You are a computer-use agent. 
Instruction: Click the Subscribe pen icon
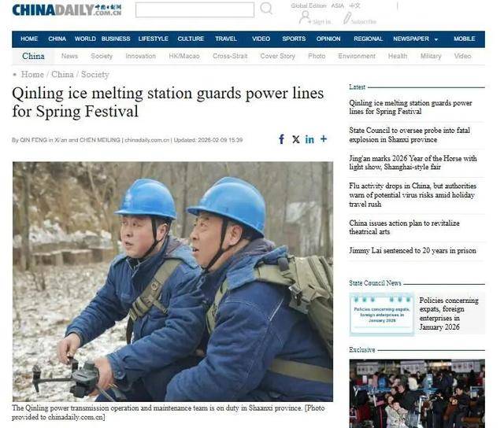[x=346, y=18]
